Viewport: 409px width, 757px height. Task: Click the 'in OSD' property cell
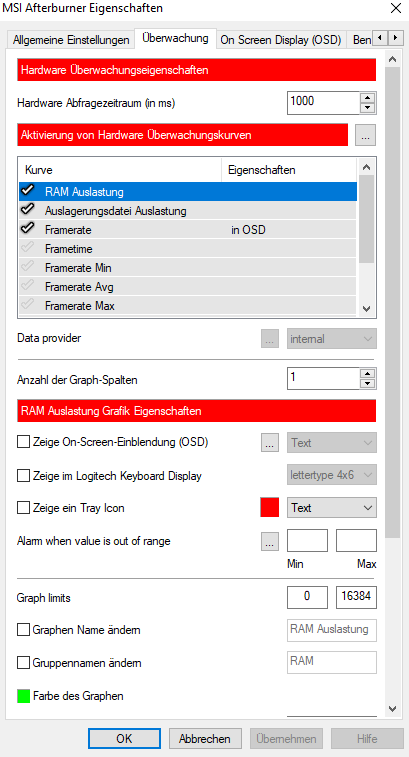(x=248, y=230)
